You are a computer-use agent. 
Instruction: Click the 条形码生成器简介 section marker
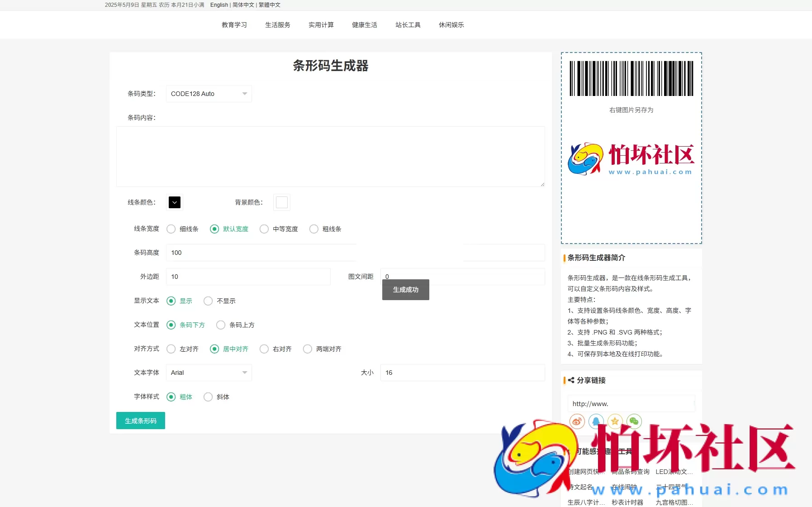pyautogui.click(x=564, y=258)
